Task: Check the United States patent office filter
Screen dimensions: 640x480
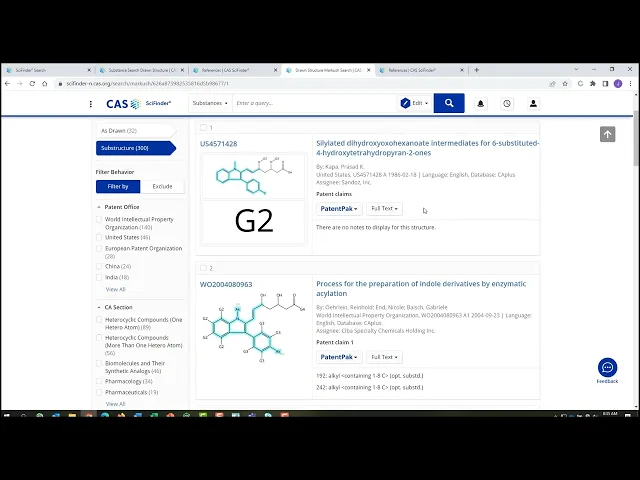Action: point(99,237)
